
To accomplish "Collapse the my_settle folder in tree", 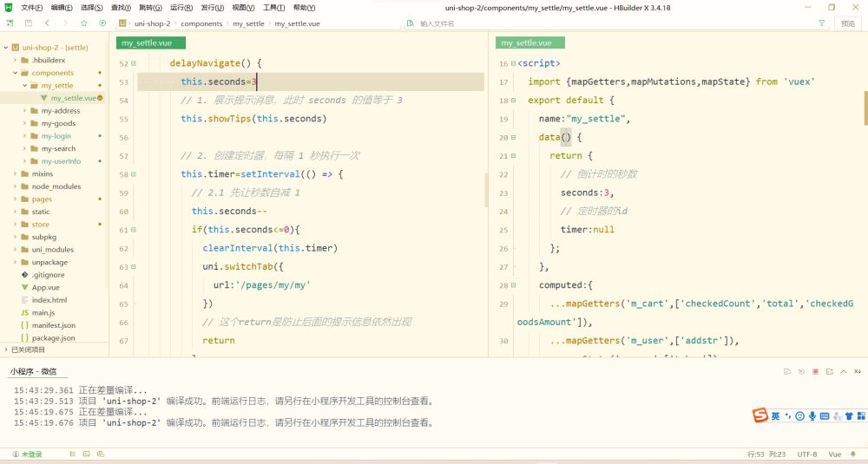I will click(24, 86).
